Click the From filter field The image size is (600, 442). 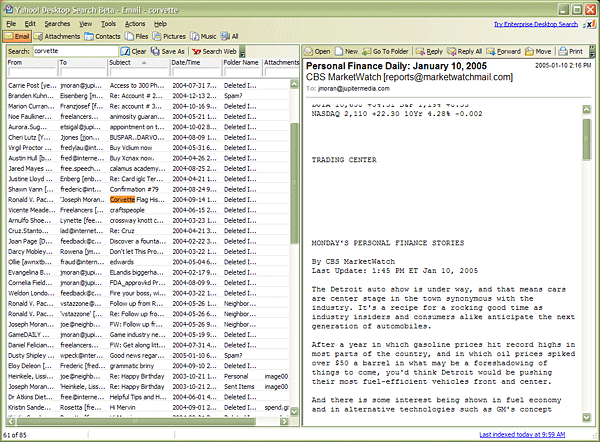[x=32, y=72]
